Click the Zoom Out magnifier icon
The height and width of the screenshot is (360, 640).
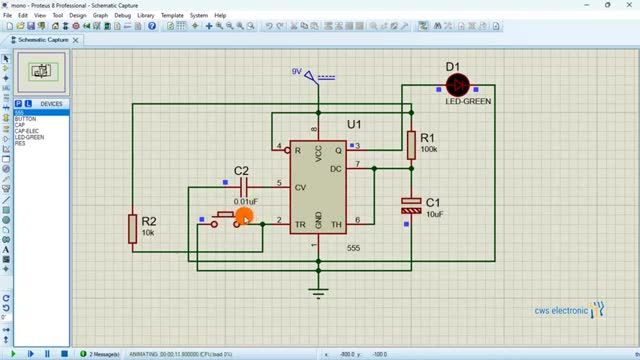coord(230,26)
